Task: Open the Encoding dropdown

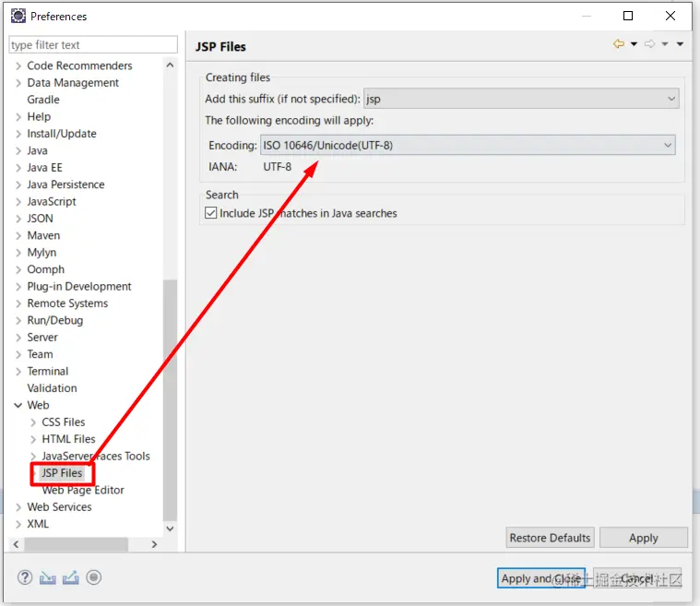Action: coord(468,145)
